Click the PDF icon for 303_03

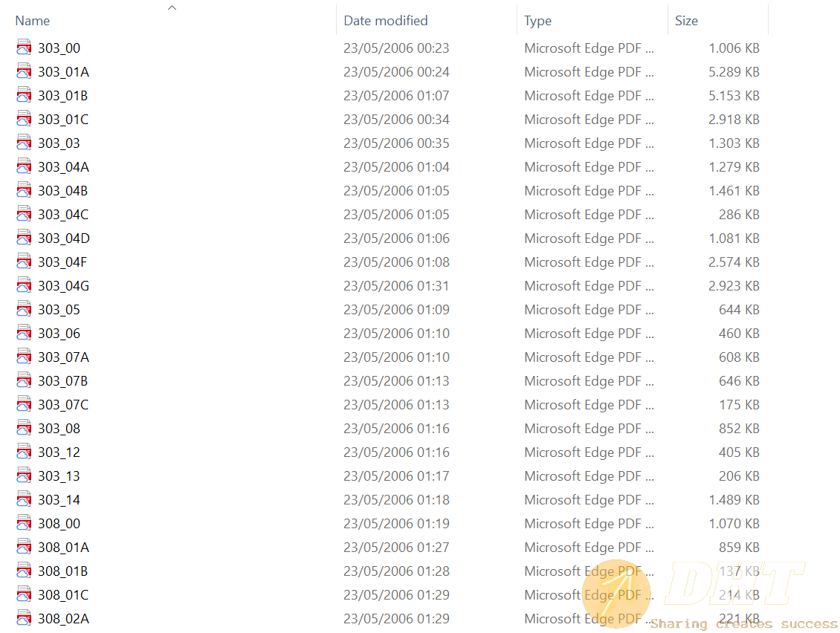(x=24, y=143)
